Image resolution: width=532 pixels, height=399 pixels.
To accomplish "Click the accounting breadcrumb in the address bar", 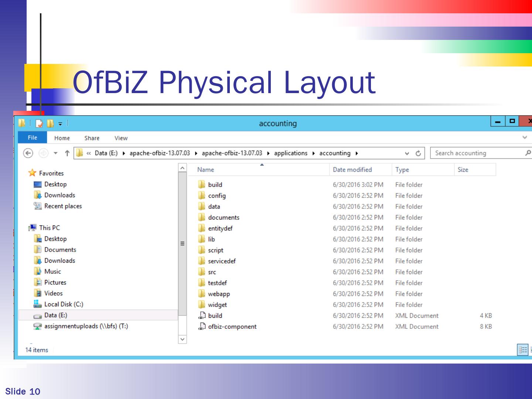I will [335, 153].
